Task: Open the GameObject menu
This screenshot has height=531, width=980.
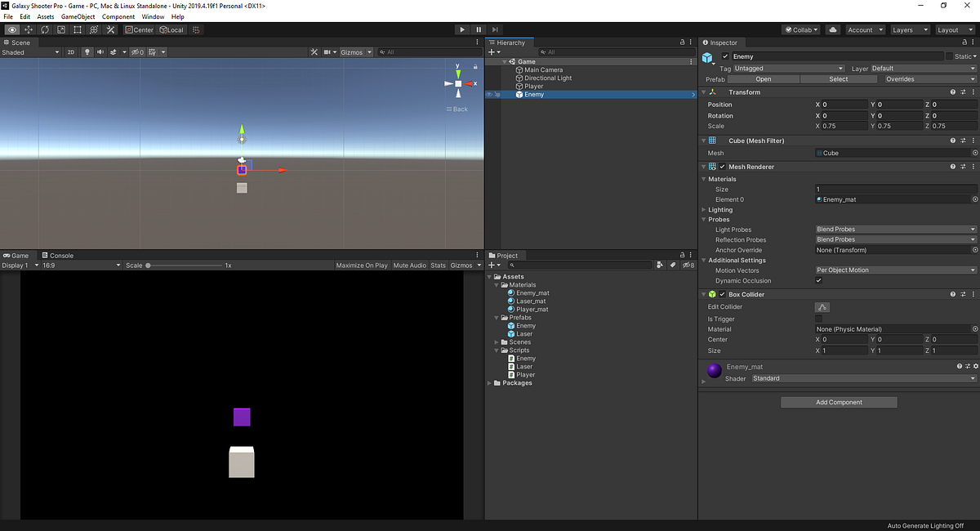Action: [78, 16]
